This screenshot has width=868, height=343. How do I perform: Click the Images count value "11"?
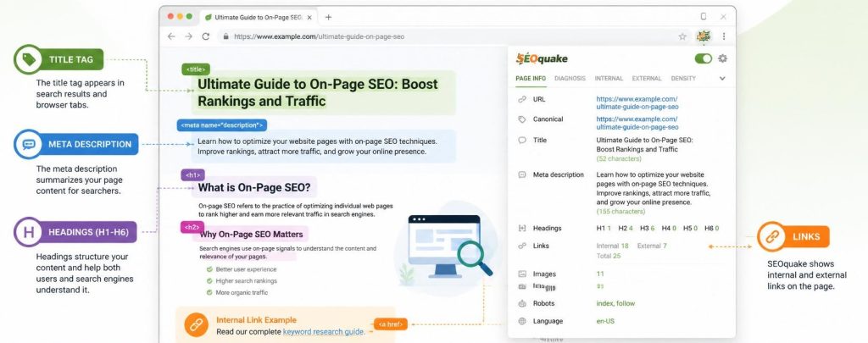coord(600,274)
